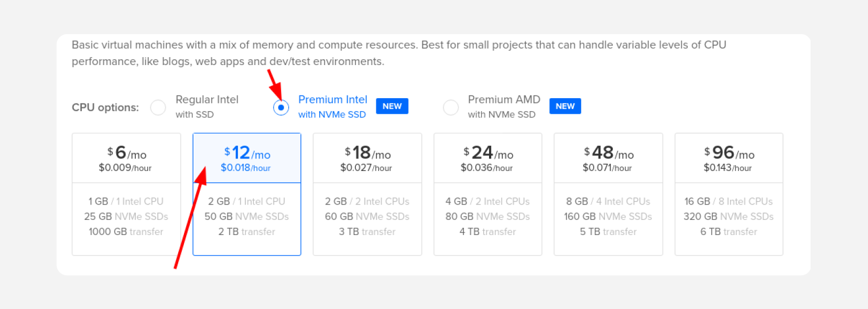Click the $0.071/hour price text
Viewport: 868px width, 309px height.
pos(607,168)
